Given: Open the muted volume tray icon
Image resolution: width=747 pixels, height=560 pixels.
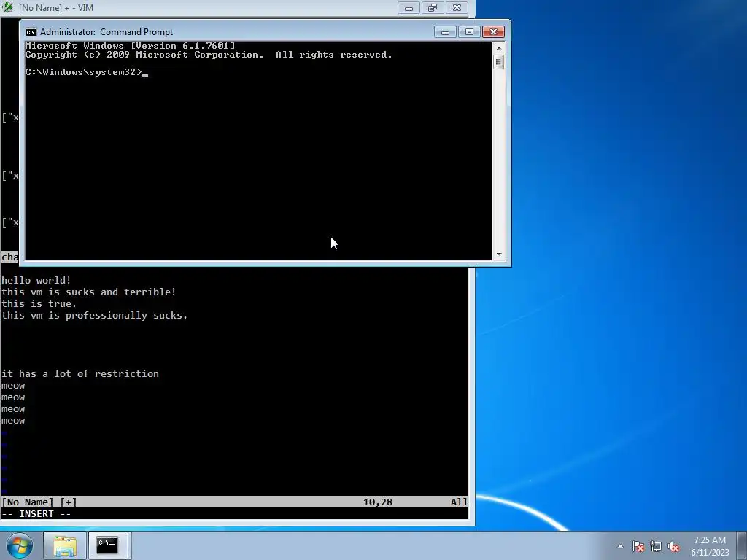Looking at the screenshot, I should [673, 546].
